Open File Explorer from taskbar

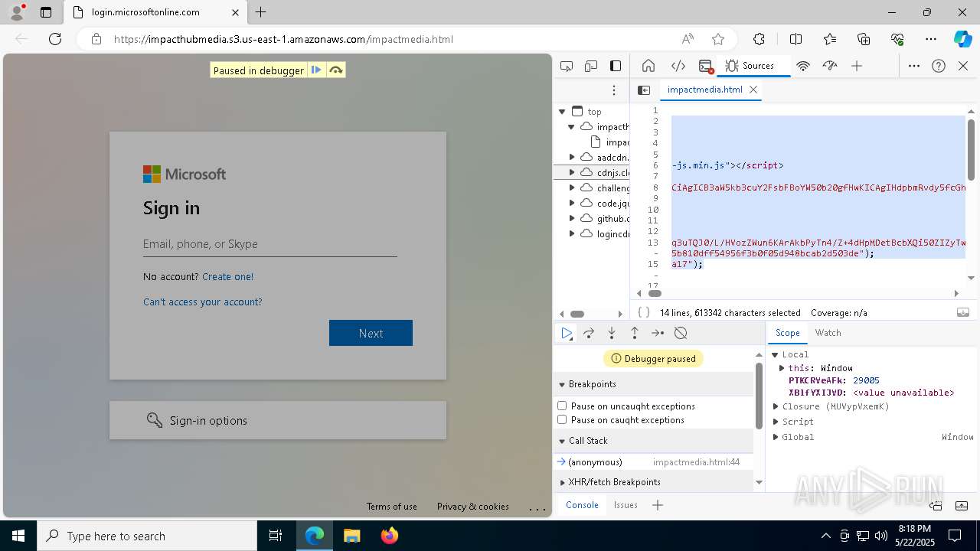pyautogui.click(x=352, y=536)
